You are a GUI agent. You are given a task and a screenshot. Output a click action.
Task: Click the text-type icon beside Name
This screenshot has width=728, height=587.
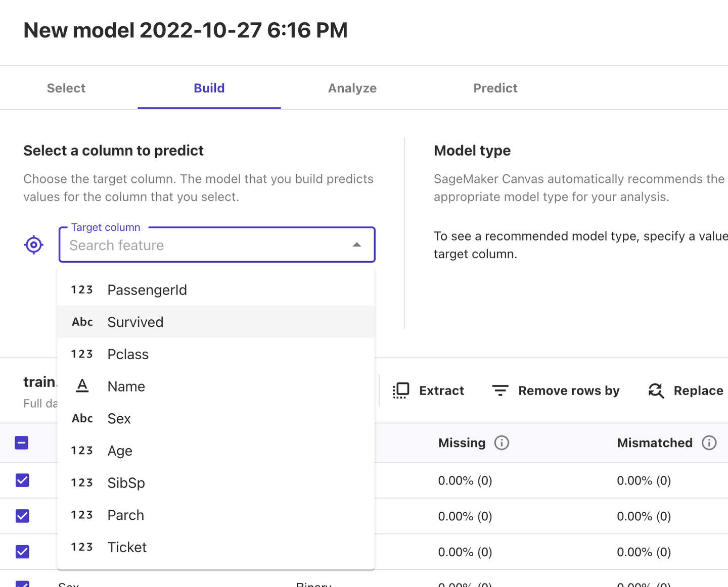click(x=82, y=386)
